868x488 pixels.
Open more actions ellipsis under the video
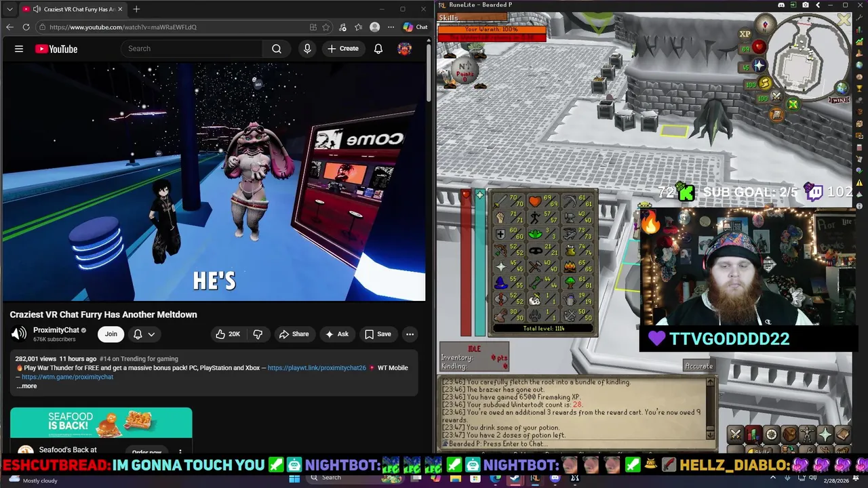coord(410,334)
